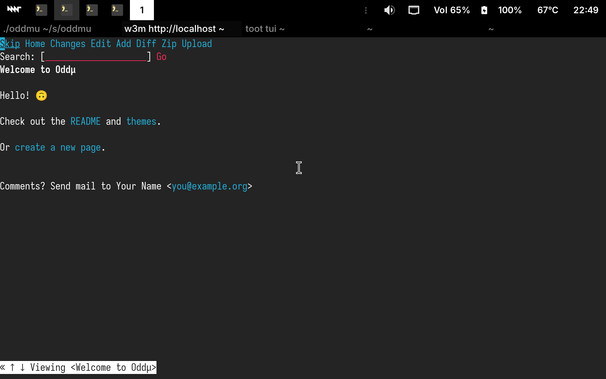The height and width of the screenshot is (379, 606).
Task: Focus the Search input field
Action: point(96,57)
